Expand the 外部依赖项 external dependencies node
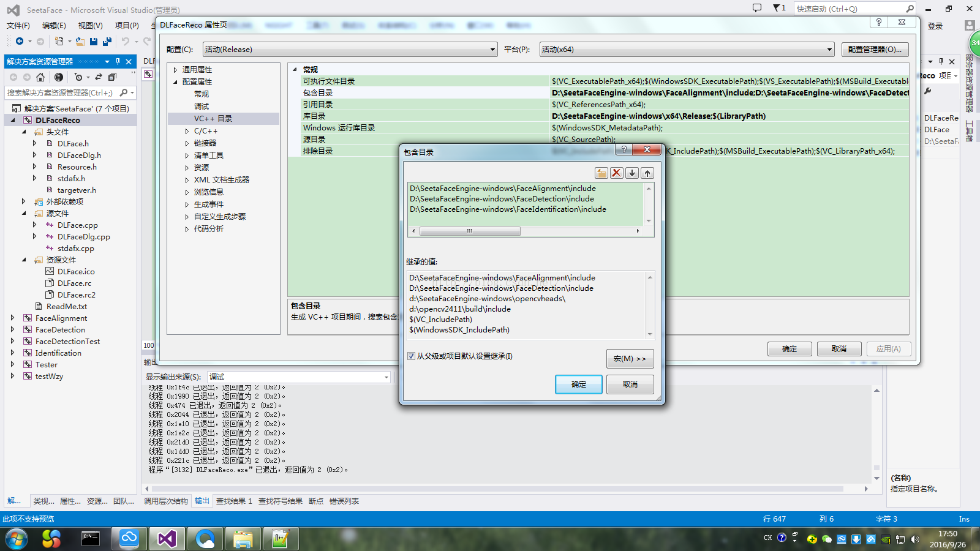 24,201
